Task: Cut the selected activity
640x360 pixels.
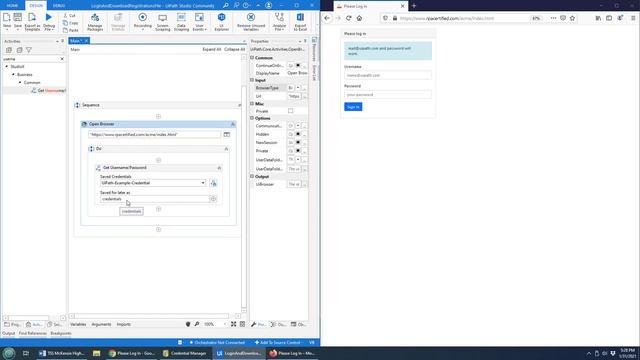Action: click(70, 16)
